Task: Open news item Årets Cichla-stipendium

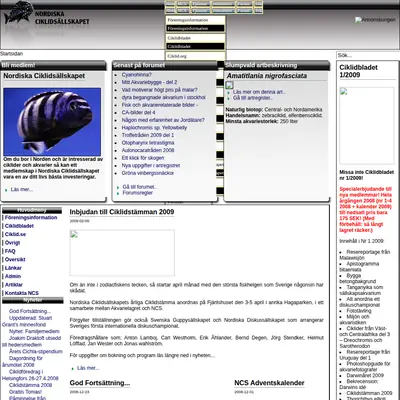Action: [36, 351]
